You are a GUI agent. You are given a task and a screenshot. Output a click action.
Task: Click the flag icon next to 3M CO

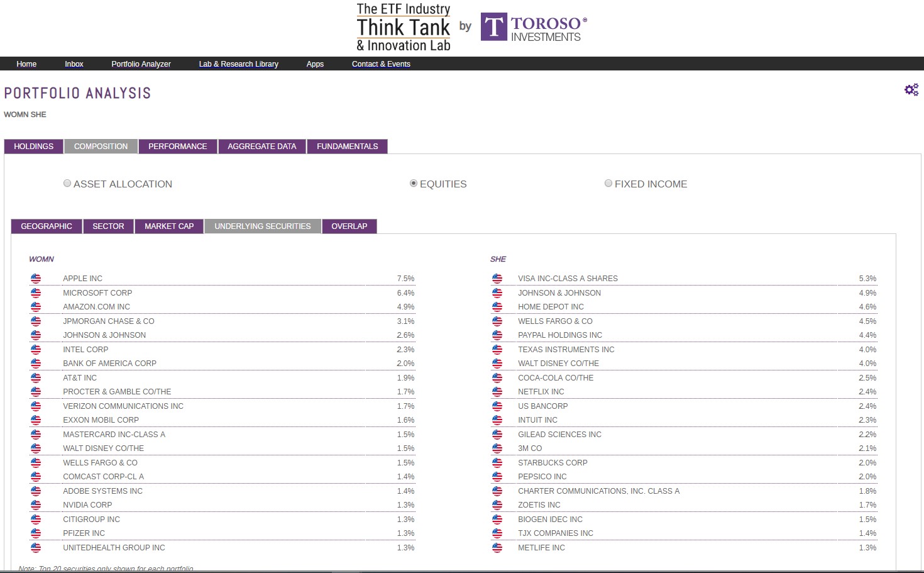click(x=497, y=448)
